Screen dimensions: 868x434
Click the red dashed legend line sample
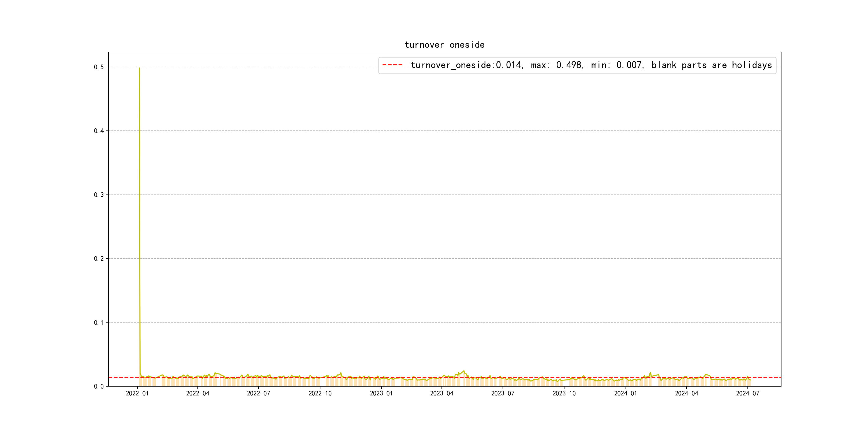(x=392, y=65)
